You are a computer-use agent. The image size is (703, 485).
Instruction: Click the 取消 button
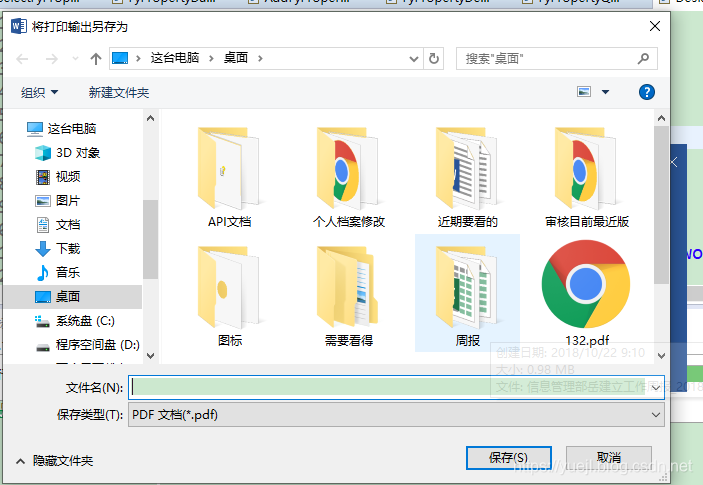609,458
